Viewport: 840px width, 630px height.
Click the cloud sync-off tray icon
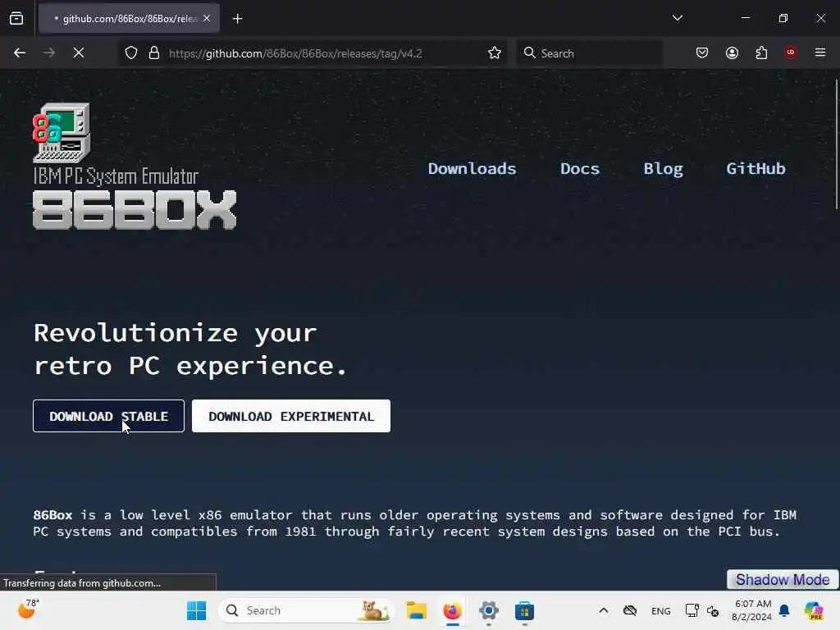coord(630,610)
